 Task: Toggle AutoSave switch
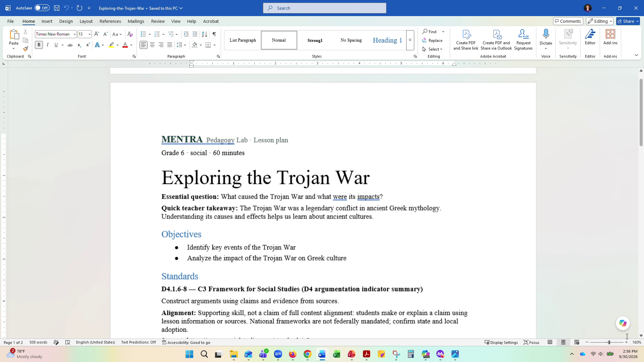pyautogui.click(x=42, y=8)
